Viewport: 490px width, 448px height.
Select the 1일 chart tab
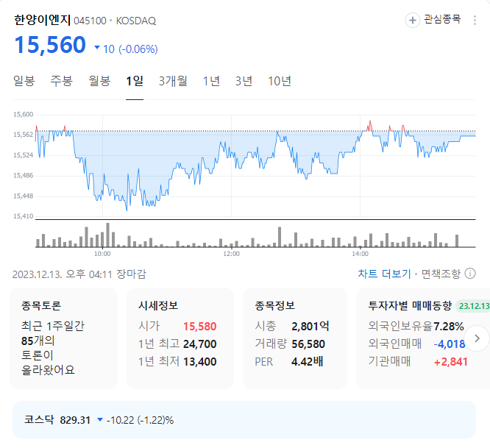pos(135,81)
